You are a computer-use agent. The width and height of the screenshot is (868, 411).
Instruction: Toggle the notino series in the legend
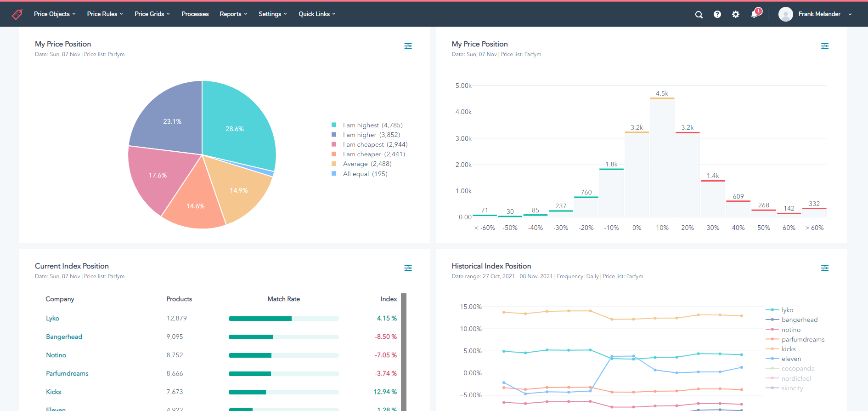pos(783,330)
